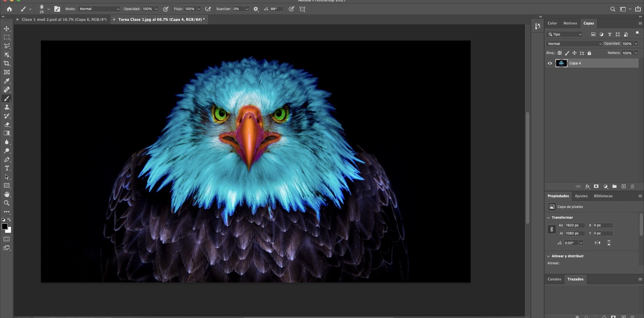Select the Path Selection tool
This screenshot has width=644, height=318.
[7, 177]
